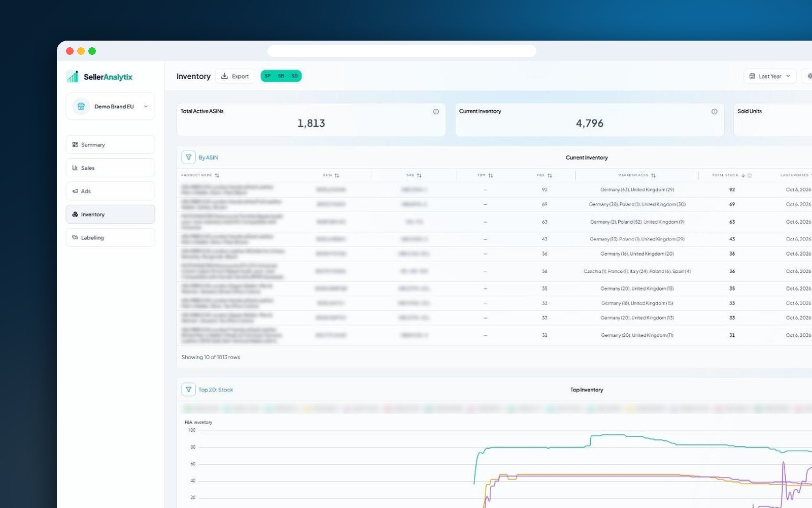Toggle the SB ad type filter
This screenshot has height=508, width=812.
coord(281,76)
